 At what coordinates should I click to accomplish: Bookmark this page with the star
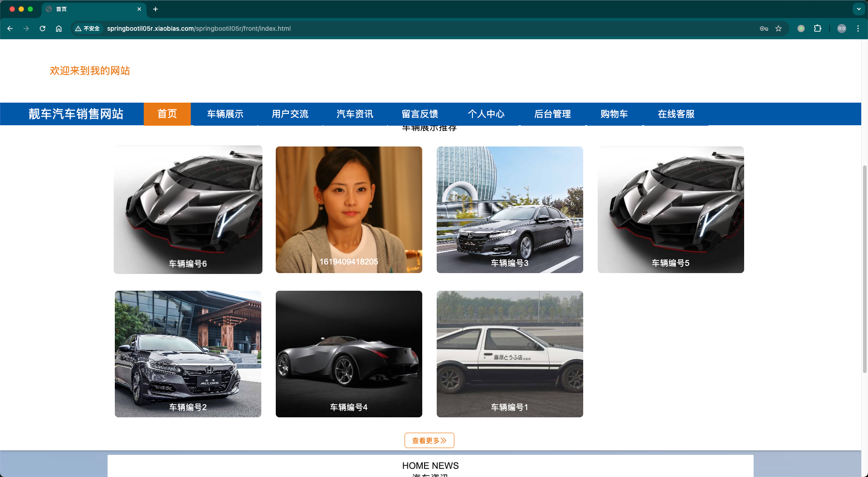tap(778, 28)
